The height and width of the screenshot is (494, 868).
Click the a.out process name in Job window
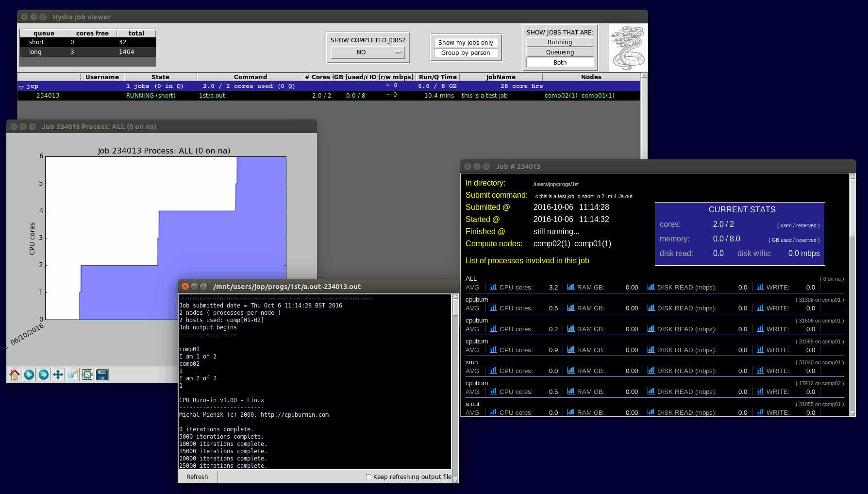(x=472, y=404)
